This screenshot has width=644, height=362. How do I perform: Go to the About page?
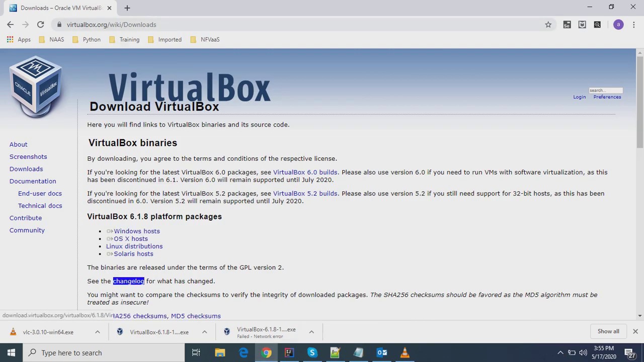tap(19, 144)
